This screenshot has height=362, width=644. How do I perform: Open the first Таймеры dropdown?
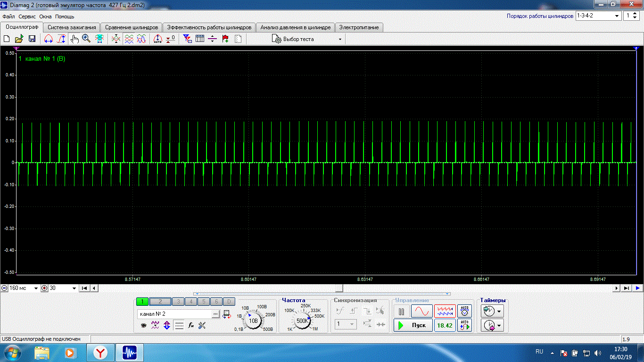coord(492,311)
